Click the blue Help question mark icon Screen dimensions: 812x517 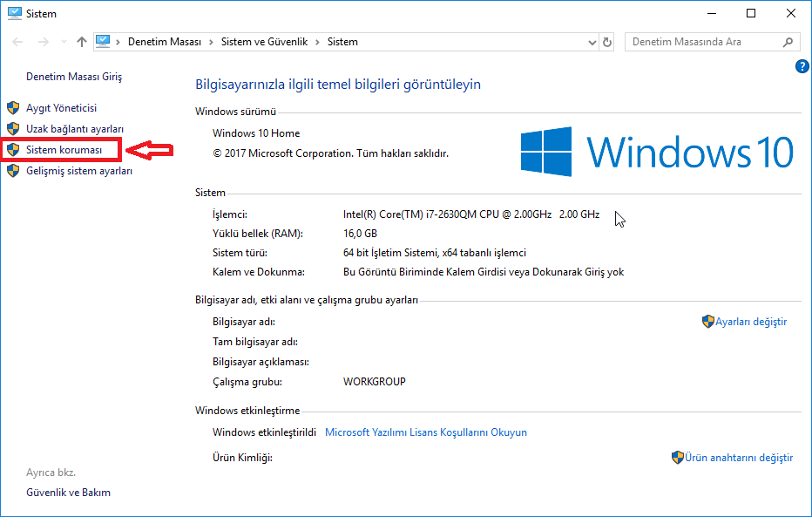point(802,65)
